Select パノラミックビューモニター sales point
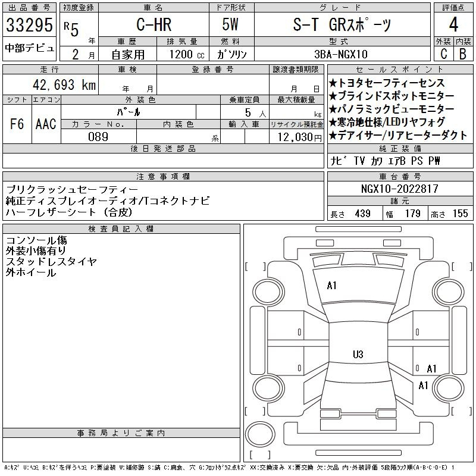 392,109
